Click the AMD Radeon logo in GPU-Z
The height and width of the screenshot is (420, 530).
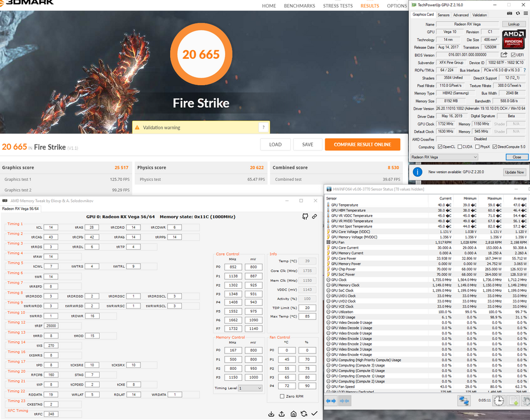[x=514, y=39]
